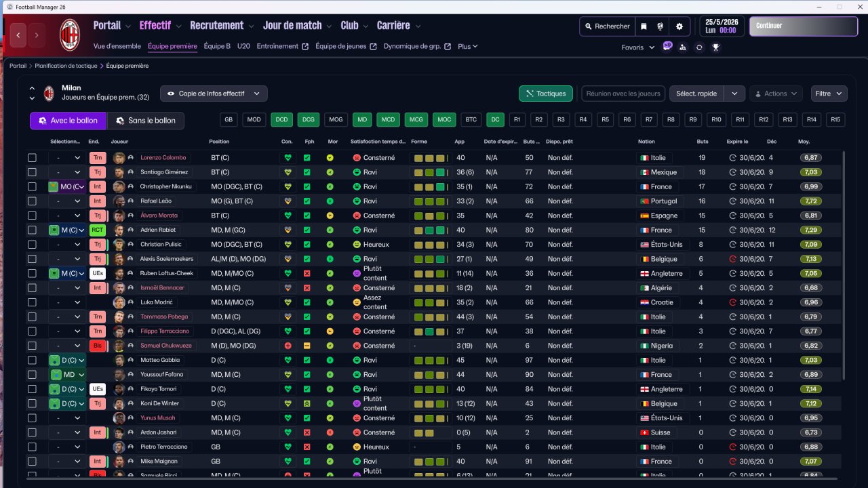The height and width of the screenshot is (488, 868).
Task: Open Adrien Rabiot's M (C) selection dropdown
Action: coord(66,230)
